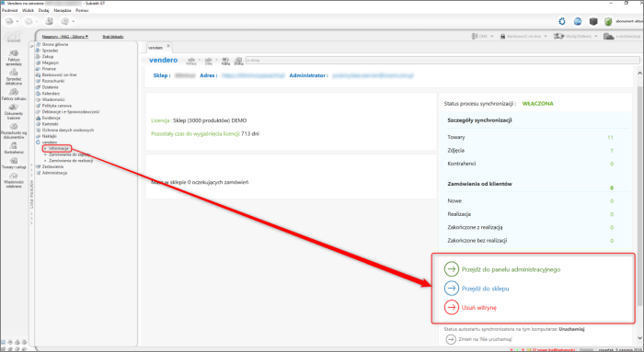Open the Dodaj menu
The height and width of the screenshot is (352, 644).
(43, 10)
